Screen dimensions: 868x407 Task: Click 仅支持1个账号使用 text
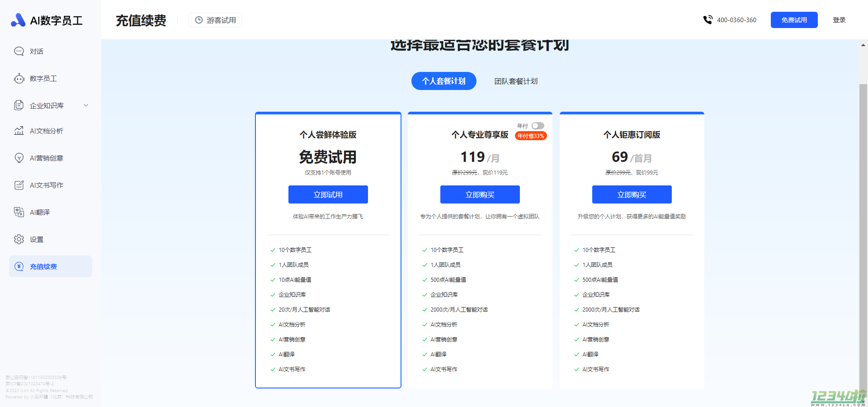328,173
